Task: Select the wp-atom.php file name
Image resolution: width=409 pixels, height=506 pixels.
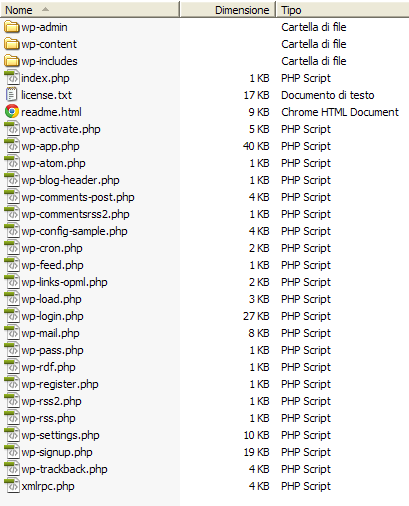Action: [x=53, y=163]
